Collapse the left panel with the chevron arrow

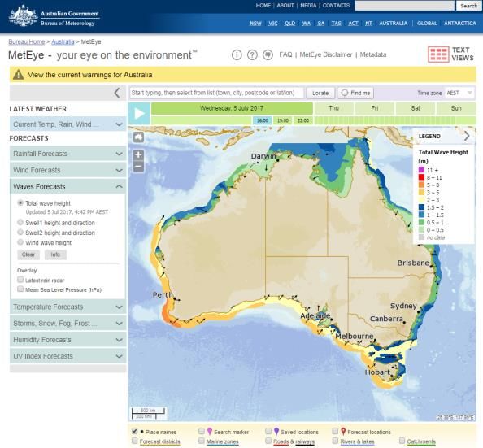[117, 93]
